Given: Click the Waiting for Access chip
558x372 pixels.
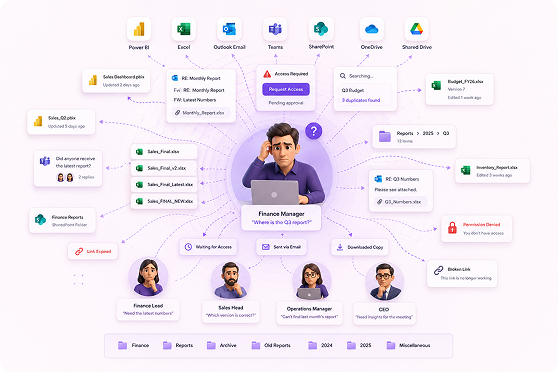Looking at the screenshot, I should (208, 247).
